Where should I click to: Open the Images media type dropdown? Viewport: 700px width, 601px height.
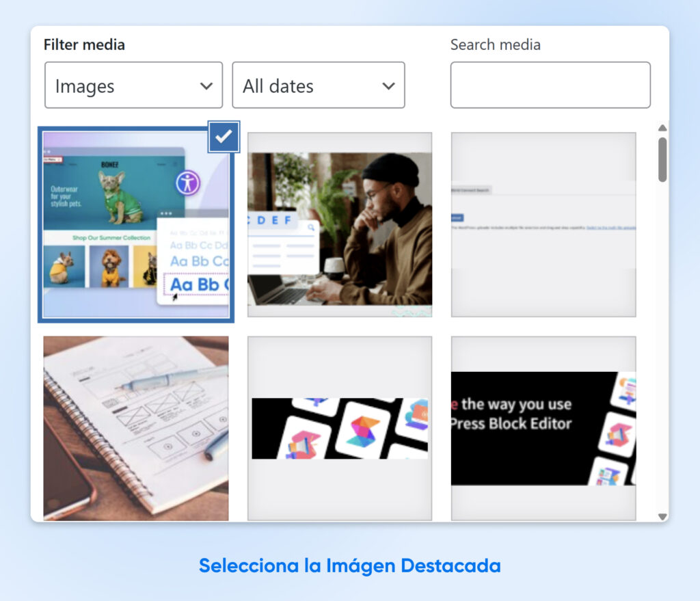(133, 85)
